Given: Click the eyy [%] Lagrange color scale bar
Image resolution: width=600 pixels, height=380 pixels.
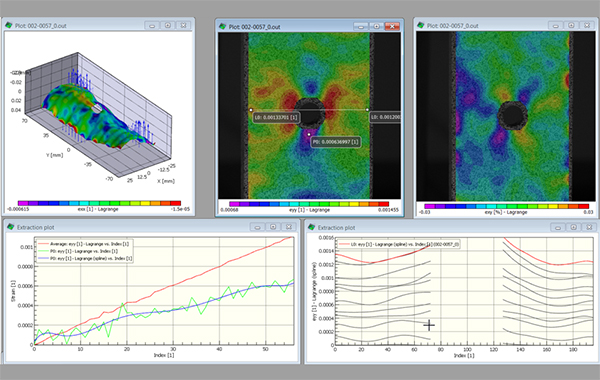Looking at the screenshot, I should pos(506,206).
